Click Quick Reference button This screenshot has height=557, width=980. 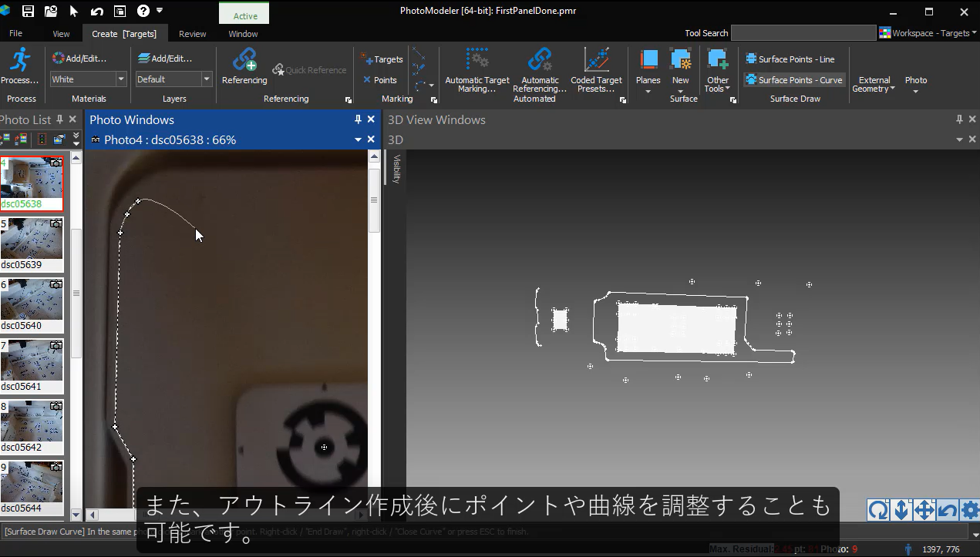309,70
